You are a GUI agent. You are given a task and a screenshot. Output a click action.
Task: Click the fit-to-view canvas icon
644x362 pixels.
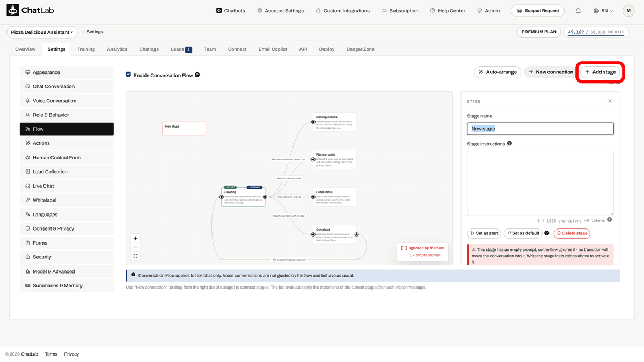(135, 256)
